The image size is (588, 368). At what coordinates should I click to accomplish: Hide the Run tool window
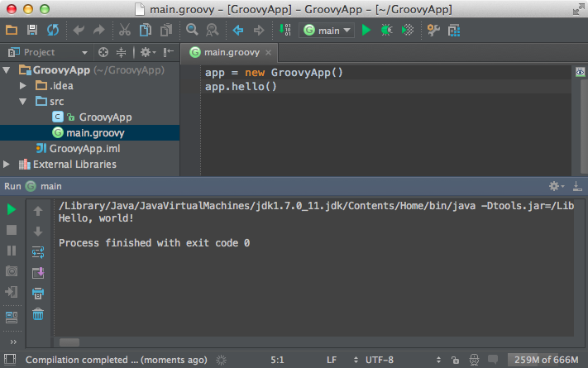(x=577, y=186)
